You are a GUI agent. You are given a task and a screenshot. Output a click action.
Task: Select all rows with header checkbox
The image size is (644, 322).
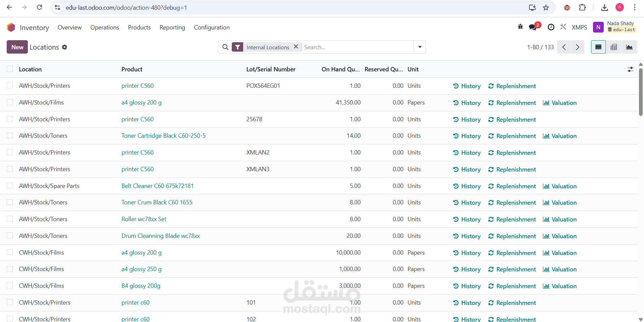(x=10, y=69)
